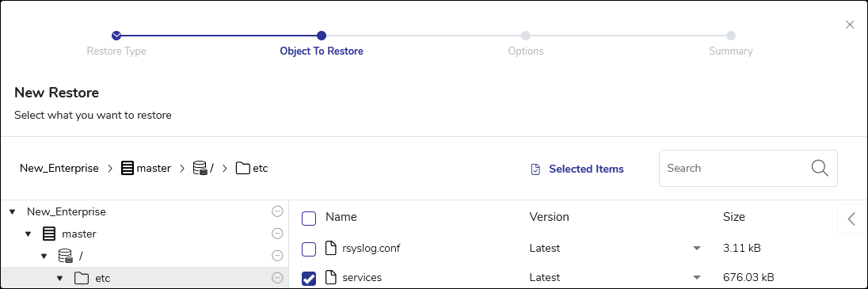Click the etc folder icon in breadcrumb
The height and width of the screenshot is (289, 868).
(243, 168)
